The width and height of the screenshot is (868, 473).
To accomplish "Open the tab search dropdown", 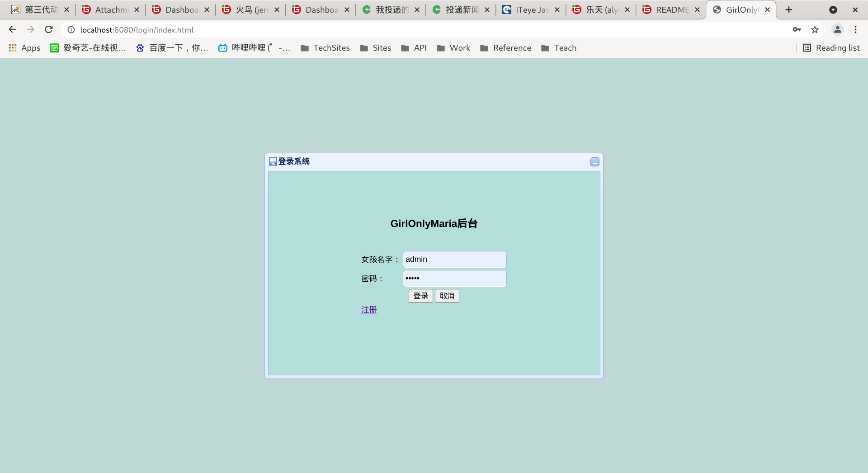I will 833,9.
